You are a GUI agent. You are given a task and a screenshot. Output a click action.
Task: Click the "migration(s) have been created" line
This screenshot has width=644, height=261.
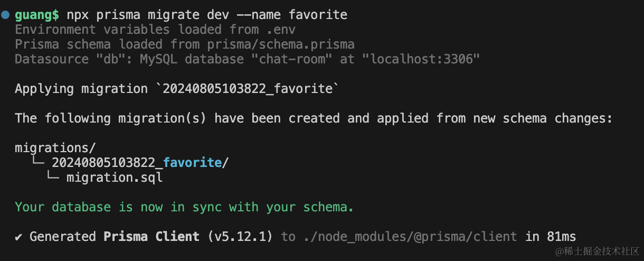coord(314,118)
